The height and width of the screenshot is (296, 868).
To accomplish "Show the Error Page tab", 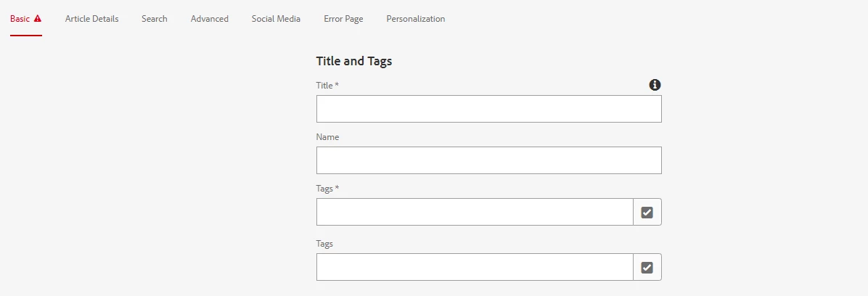I will click(343, 19).
